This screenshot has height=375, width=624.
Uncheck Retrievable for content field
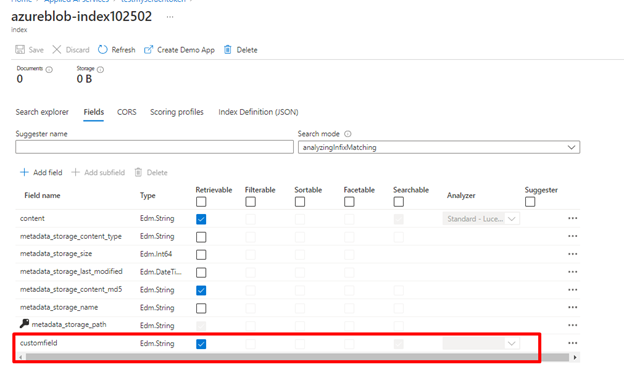click(201, 219)
